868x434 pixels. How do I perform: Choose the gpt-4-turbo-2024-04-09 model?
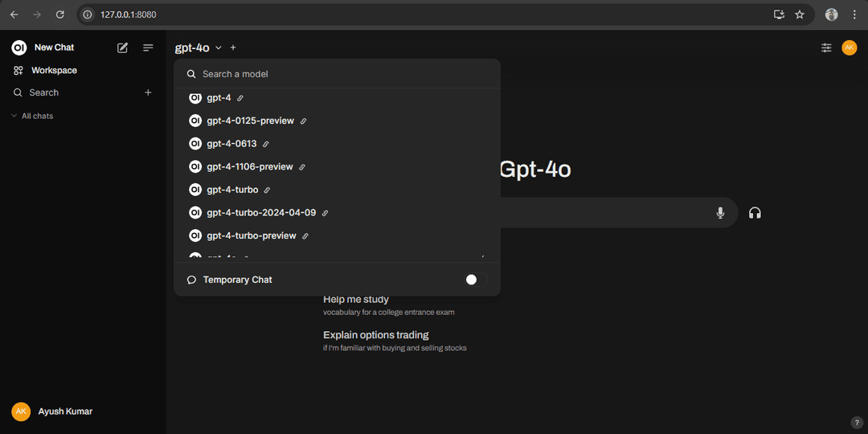tap(261, 213)
